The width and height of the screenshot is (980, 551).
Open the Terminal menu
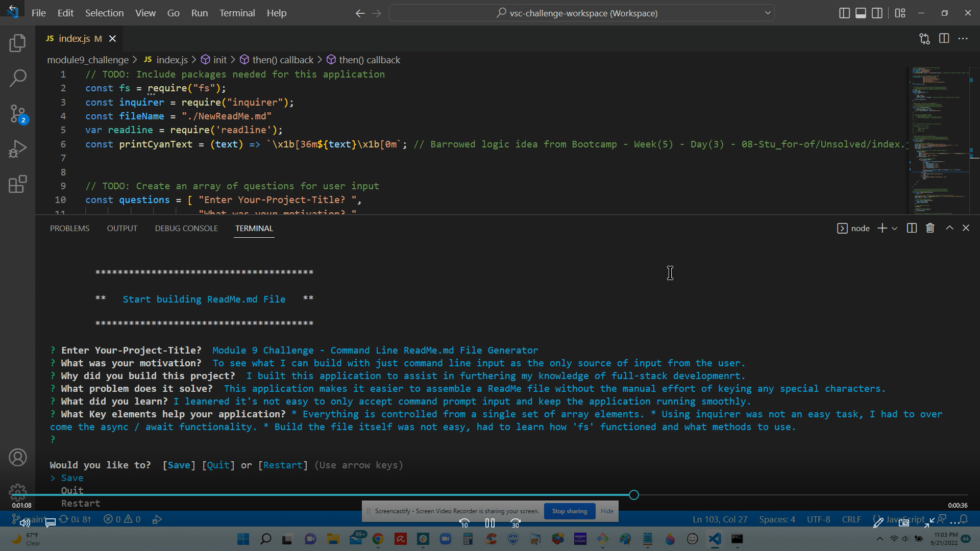pyautogui.click(x=237, y=13)
